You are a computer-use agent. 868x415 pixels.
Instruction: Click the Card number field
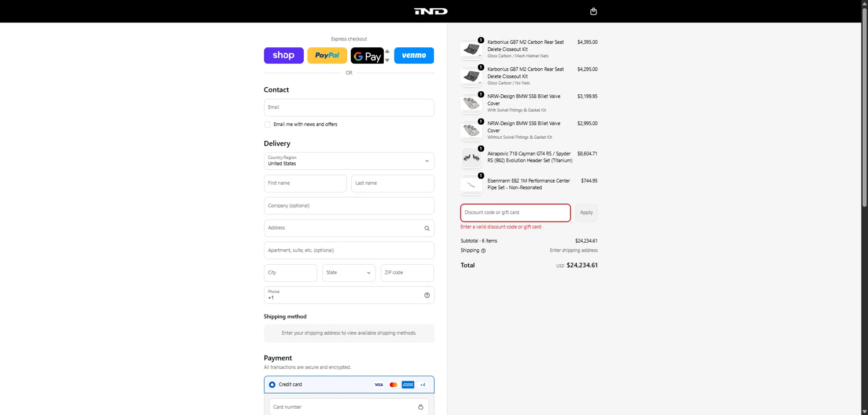349,407
